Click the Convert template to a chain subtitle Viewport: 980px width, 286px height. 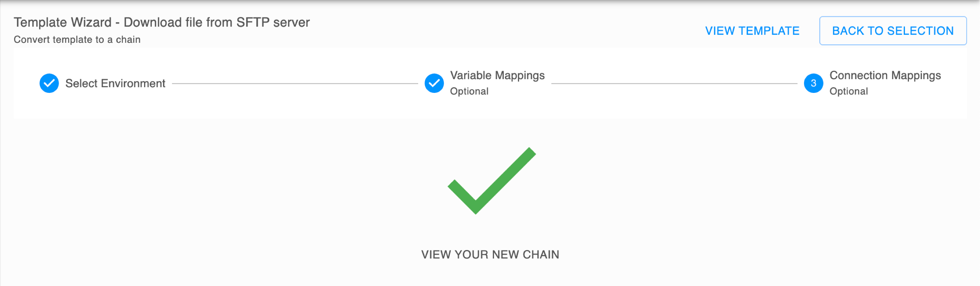pos(77,40)
